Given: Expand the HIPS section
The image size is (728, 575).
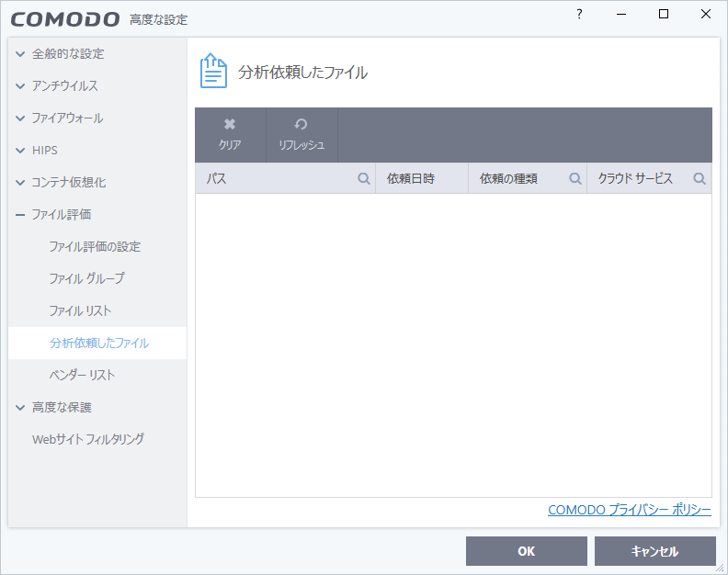Looking at the screenshot, I should click(20, 151).
